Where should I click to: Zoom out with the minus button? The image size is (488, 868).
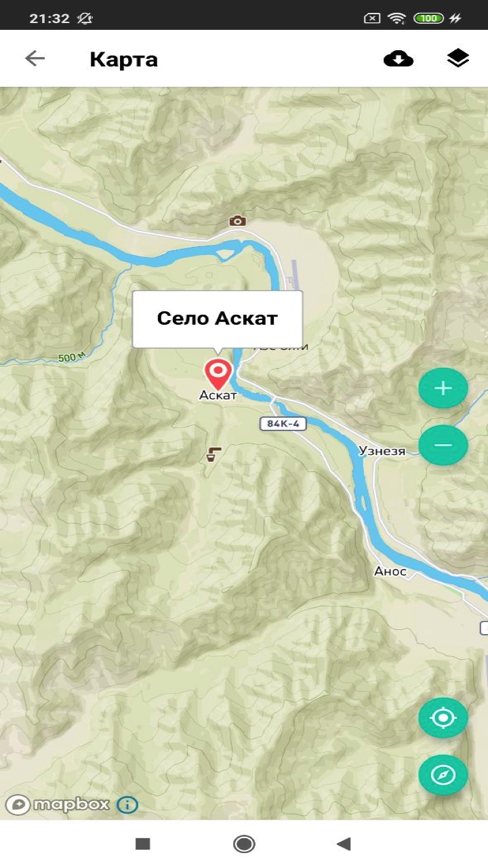coord(443,445)
